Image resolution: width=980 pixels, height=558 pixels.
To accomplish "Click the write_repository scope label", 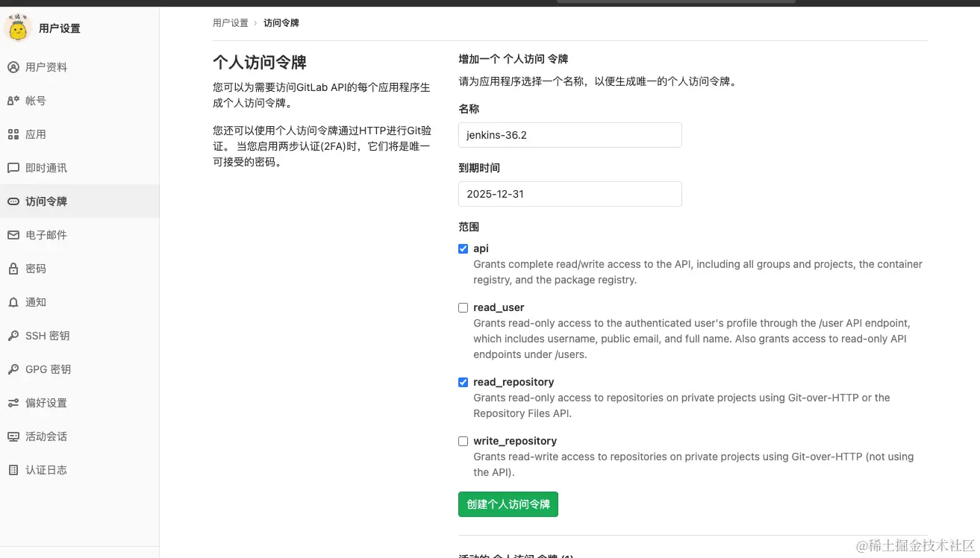I will (x=515, y=441).
